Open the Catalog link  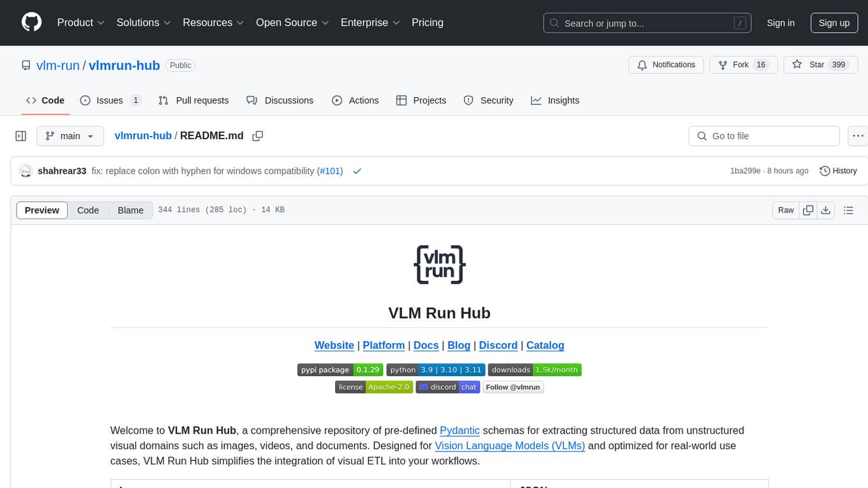pyautogui.click(x=545, y=345)
